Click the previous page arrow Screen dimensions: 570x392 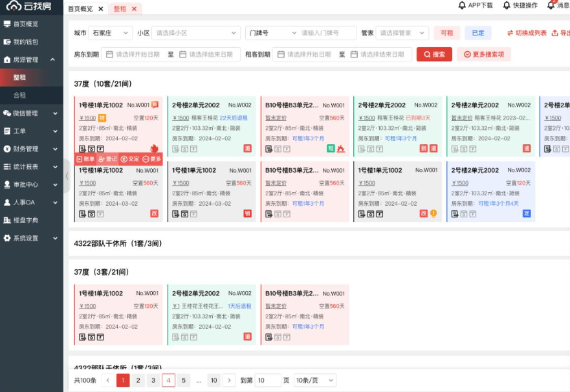(x=107, y=380)
